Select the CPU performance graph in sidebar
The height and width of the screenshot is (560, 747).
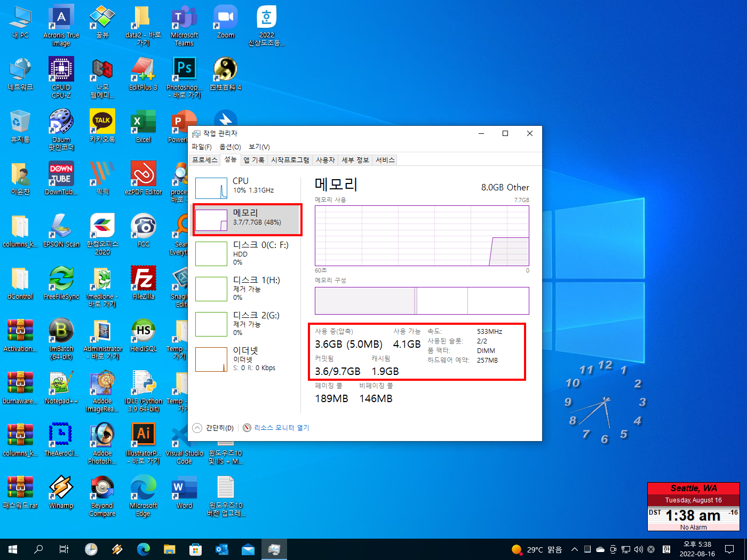click(x=211, y=188)
